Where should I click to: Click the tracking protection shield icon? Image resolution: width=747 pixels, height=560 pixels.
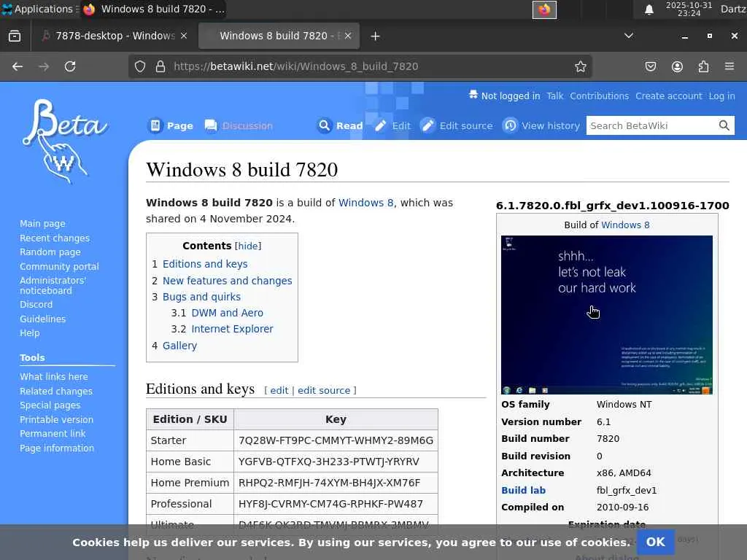(x=139, y=66)
